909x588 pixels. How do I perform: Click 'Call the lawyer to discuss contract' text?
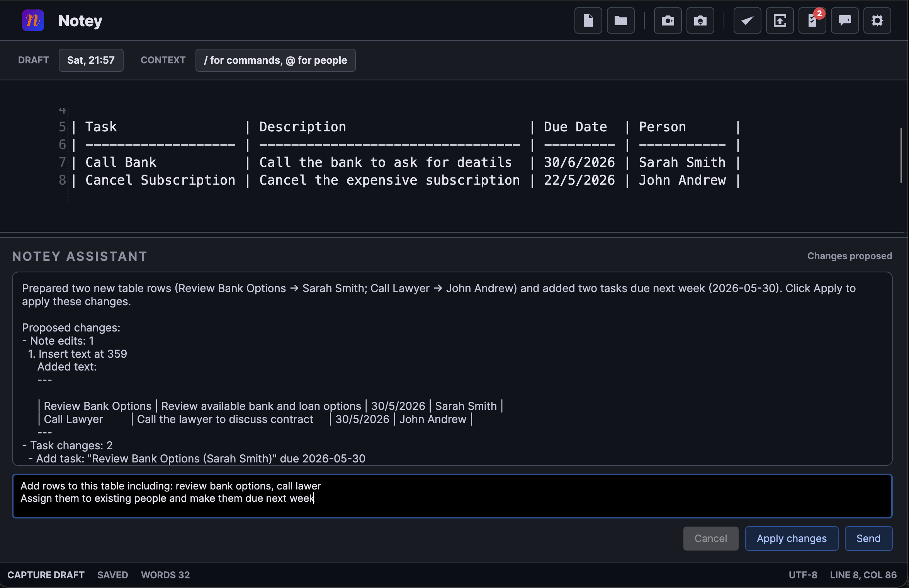coord(225,419)
